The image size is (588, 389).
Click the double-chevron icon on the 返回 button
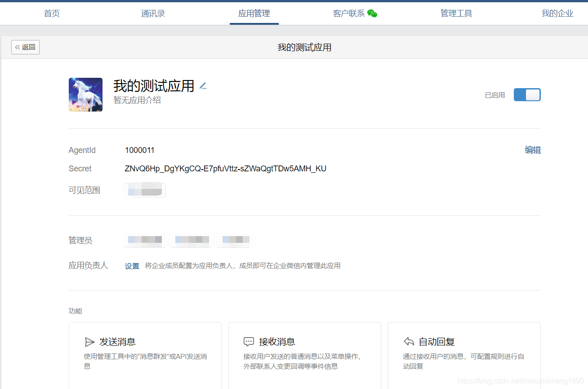(x=19, y=47)
